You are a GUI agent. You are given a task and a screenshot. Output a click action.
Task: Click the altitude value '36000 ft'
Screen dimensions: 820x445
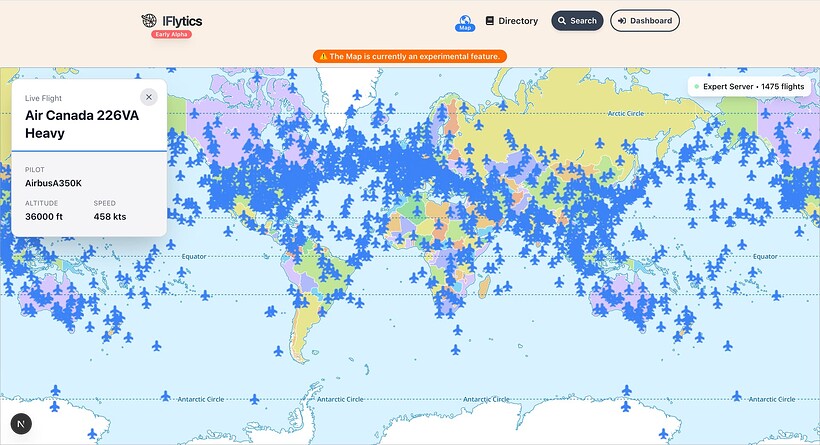44,217
